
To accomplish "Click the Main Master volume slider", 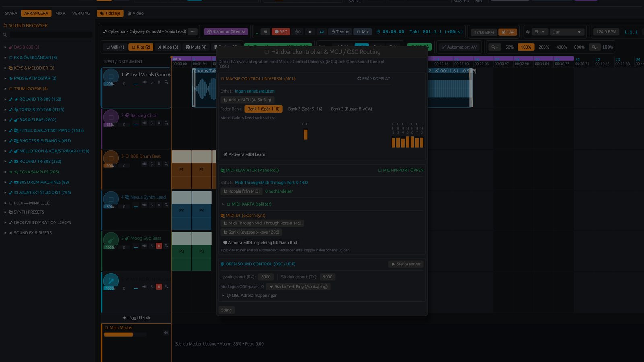I will pos(124,335).
